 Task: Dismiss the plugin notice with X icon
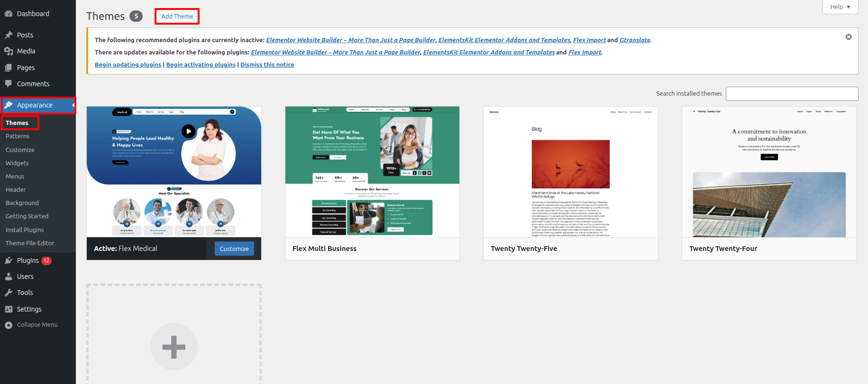pyautogui.click(x=849, y=37)
